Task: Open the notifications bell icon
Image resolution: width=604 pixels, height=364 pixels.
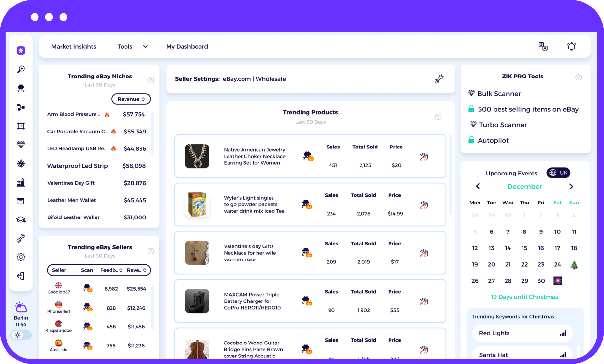Action: coord(572,46)
